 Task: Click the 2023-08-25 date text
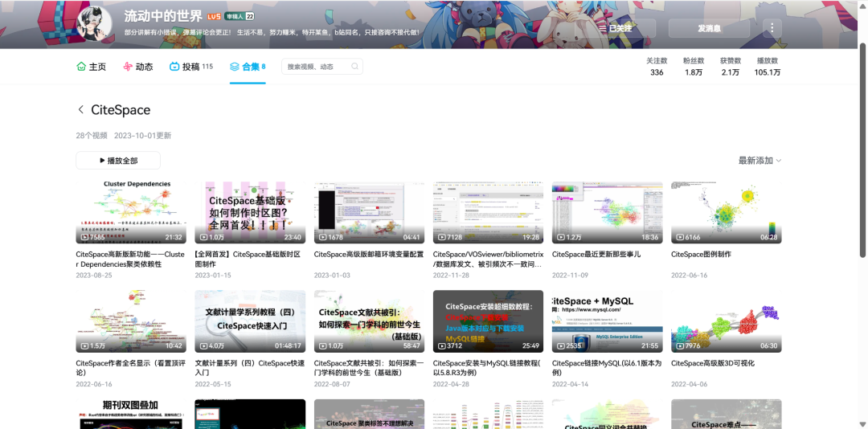(x=93, y=275)
